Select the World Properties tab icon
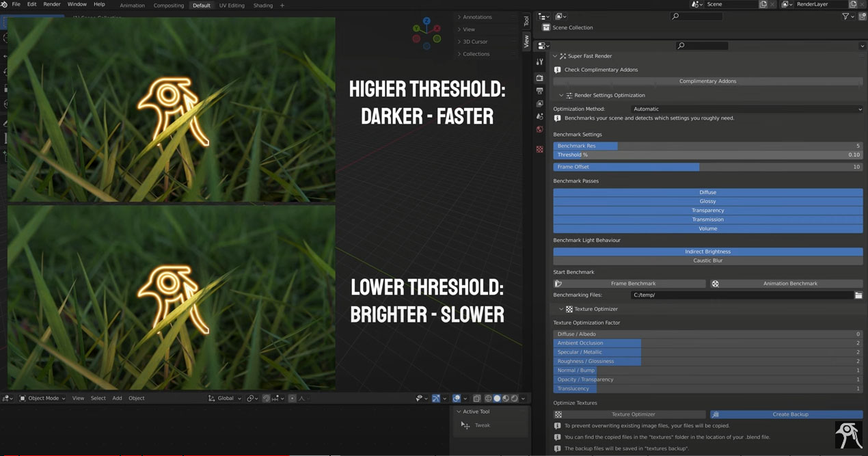Viewport: 868px width, 456px height. tap(539, 129)
